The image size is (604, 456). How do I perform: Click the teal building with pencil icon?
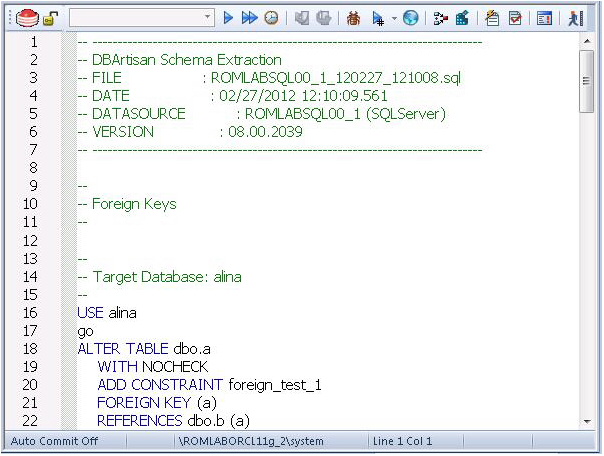[x=462, y=18]
